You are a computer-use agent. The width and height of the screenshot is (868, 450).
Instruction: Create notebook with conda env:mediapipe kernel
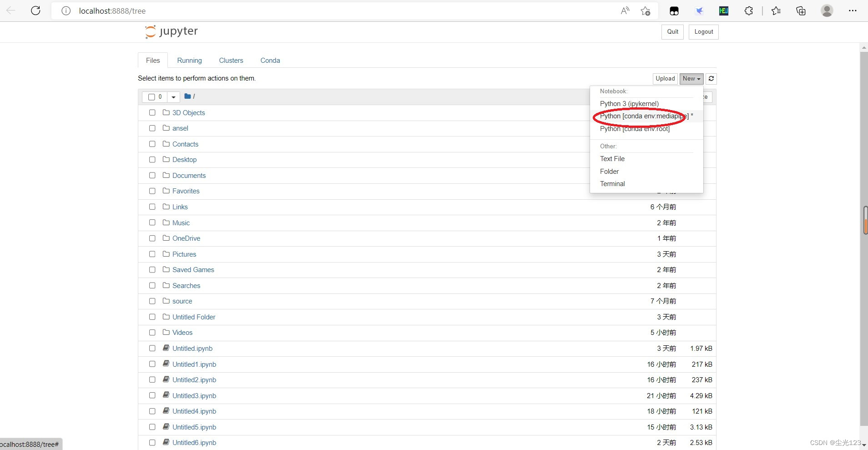(646, 116)
